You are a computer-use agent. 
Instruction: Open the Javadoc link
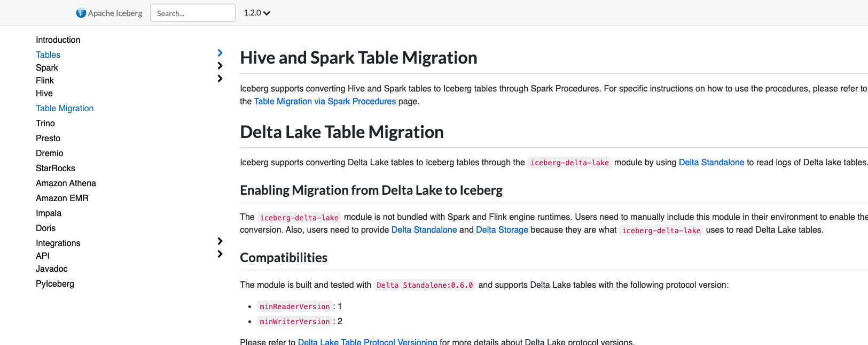click(52, 269)
